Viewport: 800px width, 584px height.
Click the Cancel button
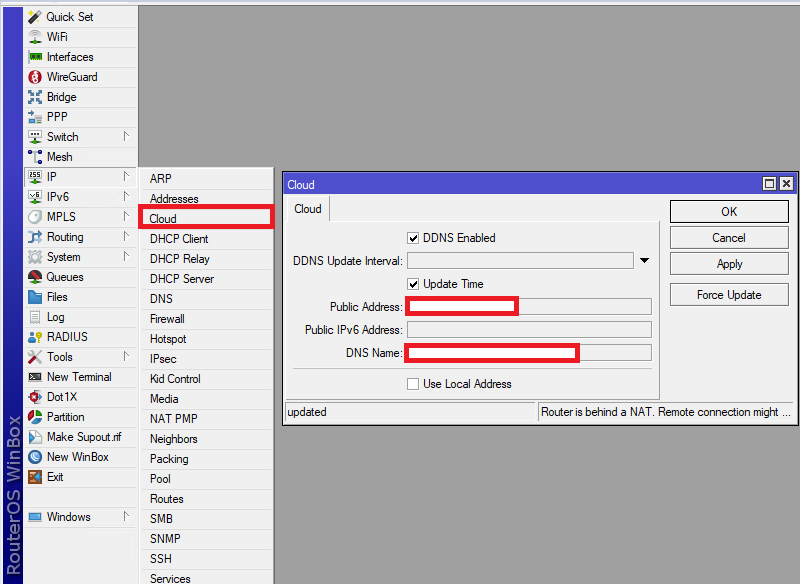[729, 238]
